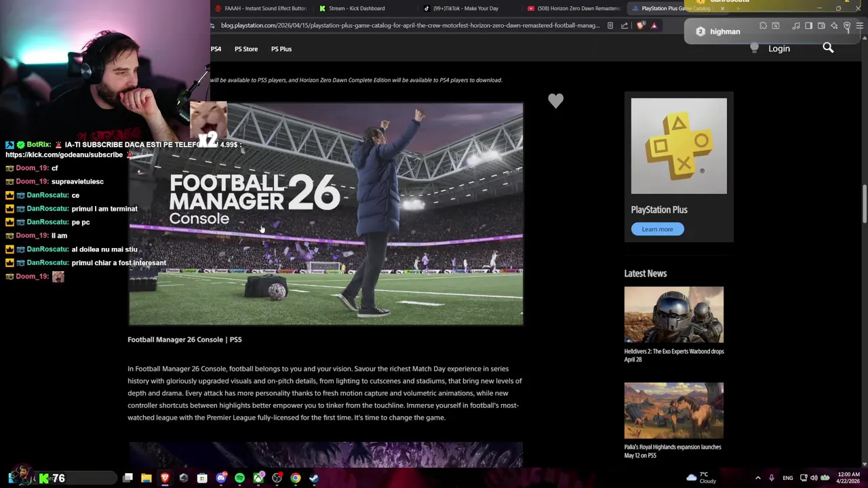Open the ENG language selector
868x488 pixels.
[787, 478]
